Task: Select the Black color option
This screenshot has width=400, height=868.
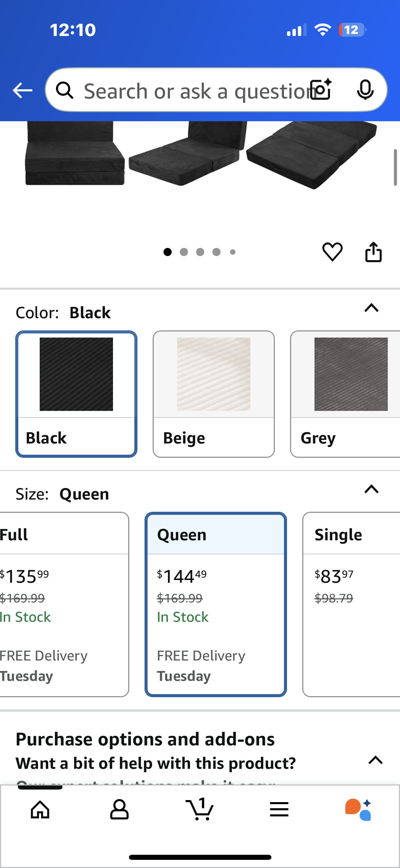Action: (x=76, y=394)
